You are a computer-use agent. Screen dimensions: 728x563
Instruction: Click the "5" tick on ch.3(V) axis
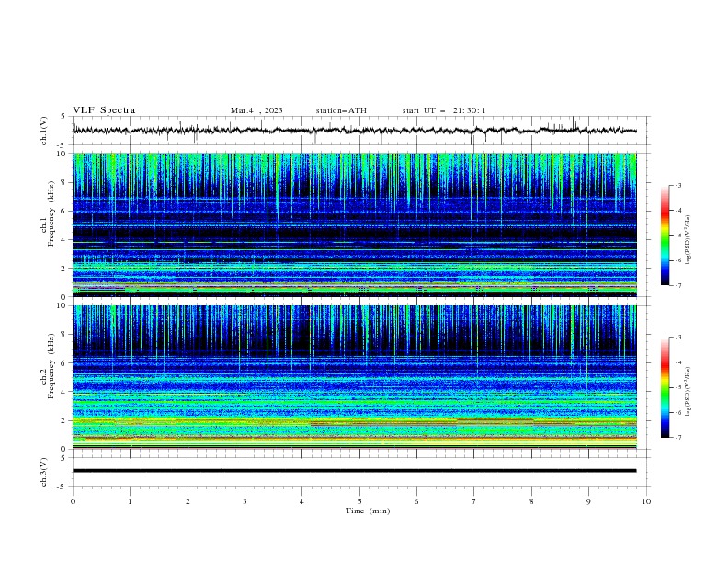coord(63,457)
